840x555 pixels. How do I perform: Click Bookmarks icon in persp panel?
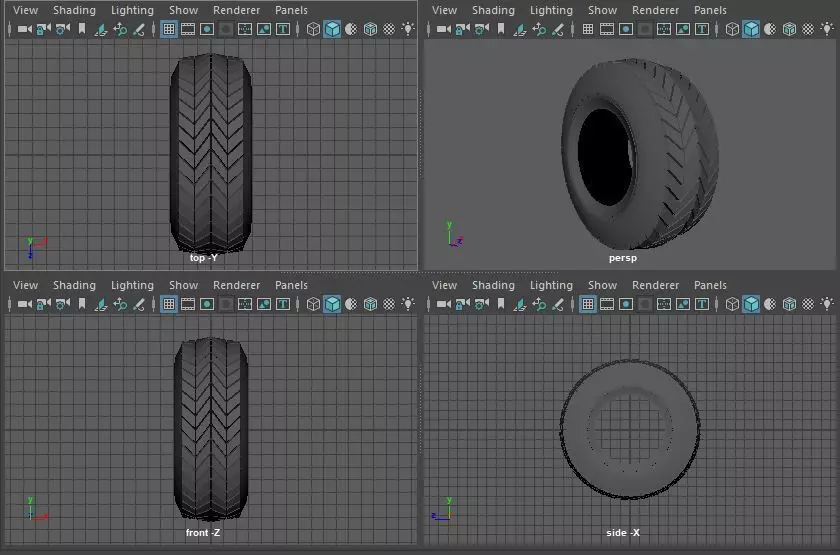coord(501,29)
